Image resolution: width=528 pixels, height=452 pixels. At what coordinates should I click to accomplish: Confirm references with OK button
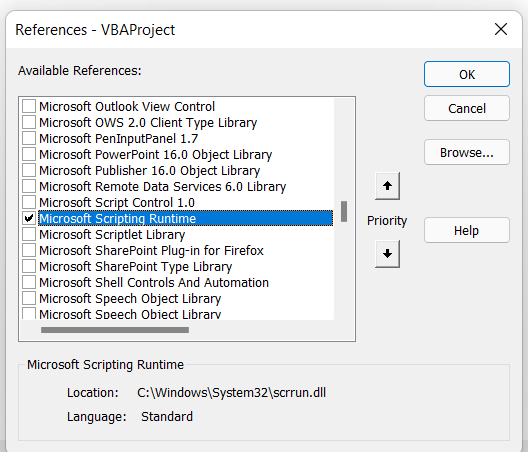467,74
